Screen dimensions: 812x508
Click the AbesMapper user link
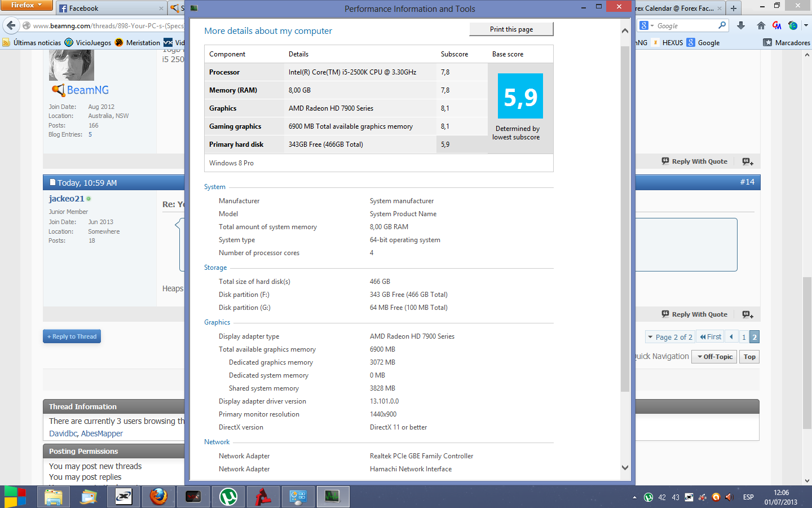[x=102, y=433]
